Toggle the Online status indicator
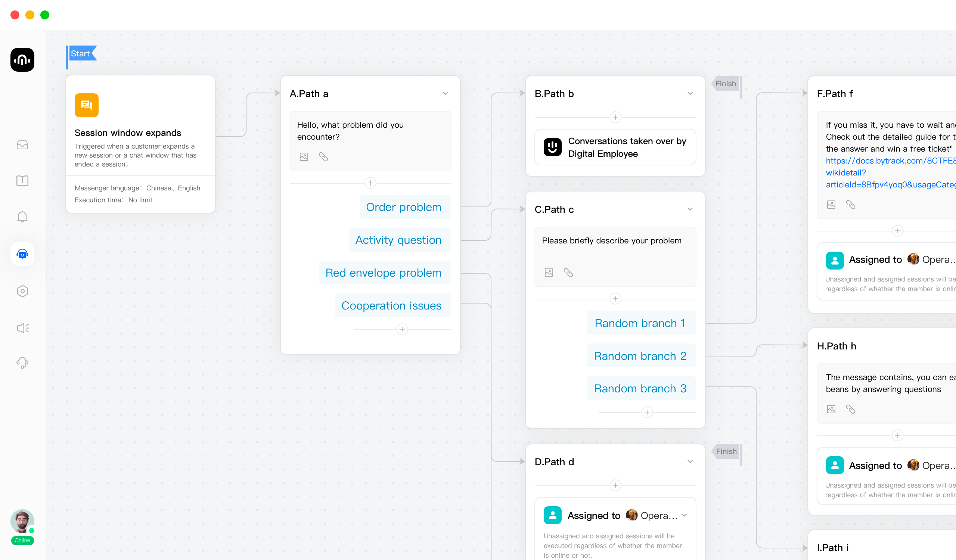The width and height of the screenshot is (956, 560). [x=22, y=541]
